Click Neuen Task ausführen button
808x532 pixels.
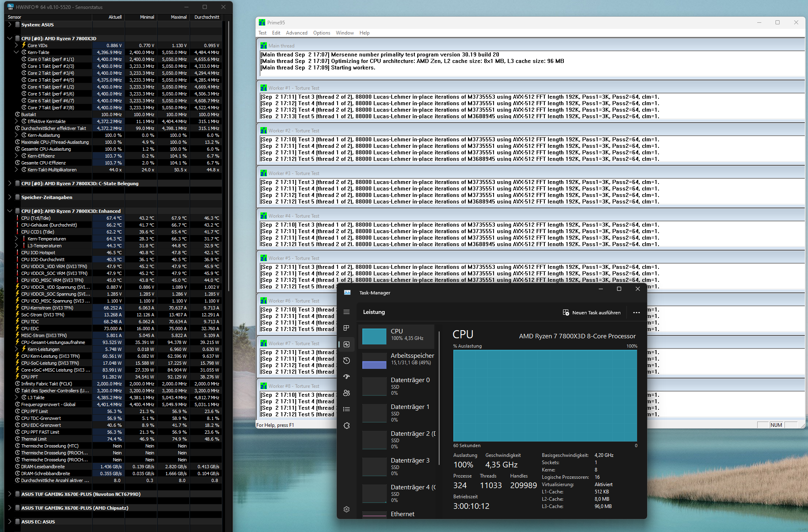(591, 313)
